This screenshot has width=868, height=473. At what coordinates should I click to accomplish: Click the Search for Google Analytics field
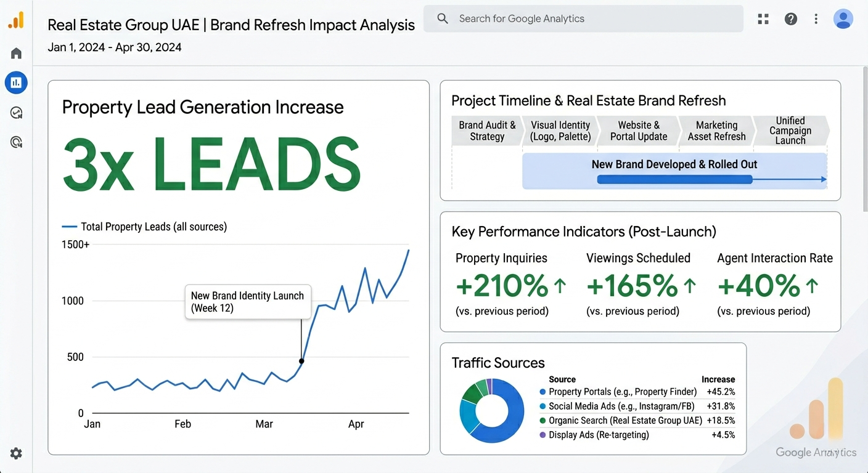[583, 18]
